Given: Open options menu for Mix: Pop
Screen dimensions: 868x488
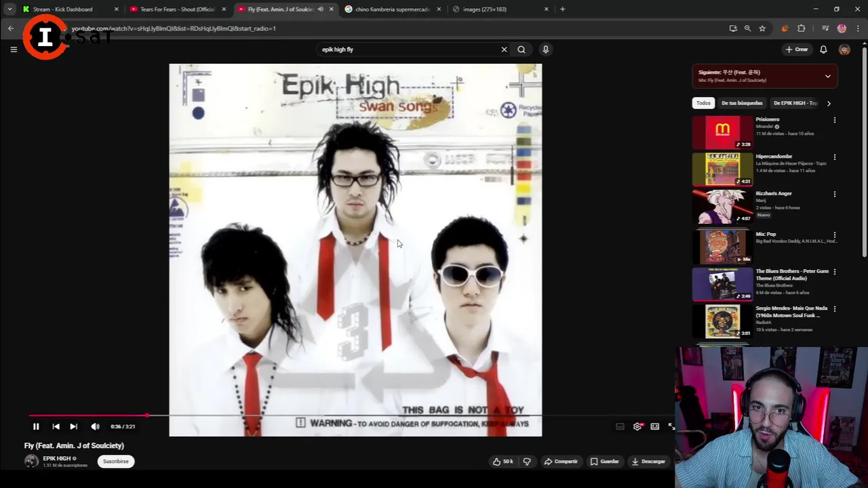Looking at the screenshot, I should pos(835,235).
